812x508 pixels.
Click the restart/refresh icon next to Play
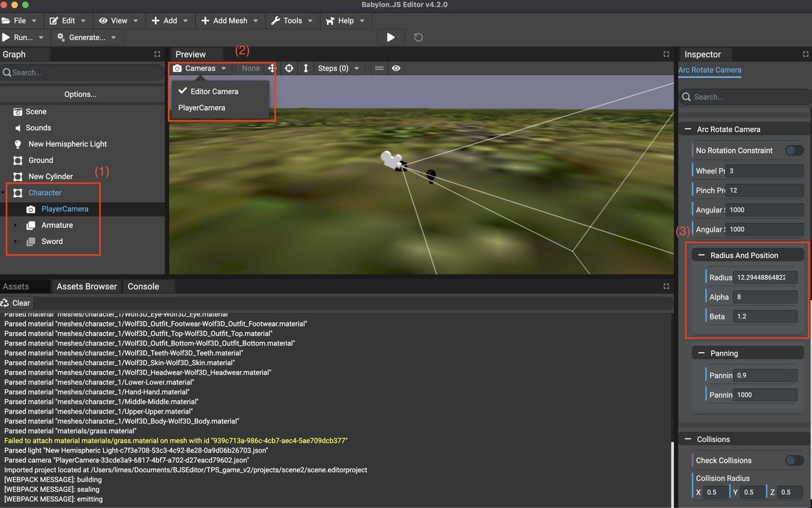click(x=418, y=37)
